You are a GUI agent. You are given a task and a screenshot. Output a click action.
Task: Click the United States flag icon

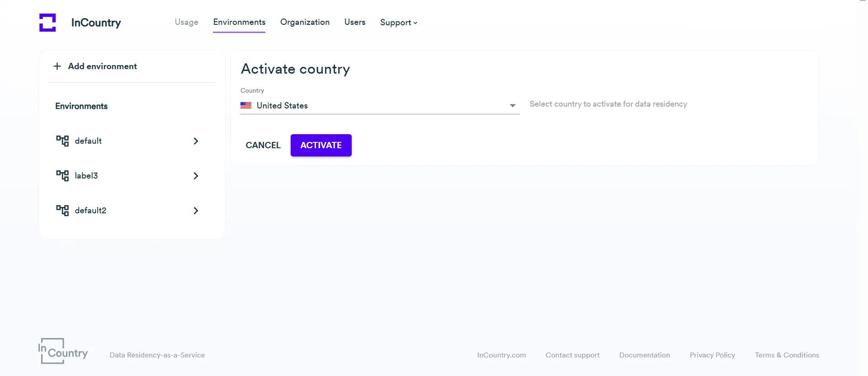click(x=246, y=105)
